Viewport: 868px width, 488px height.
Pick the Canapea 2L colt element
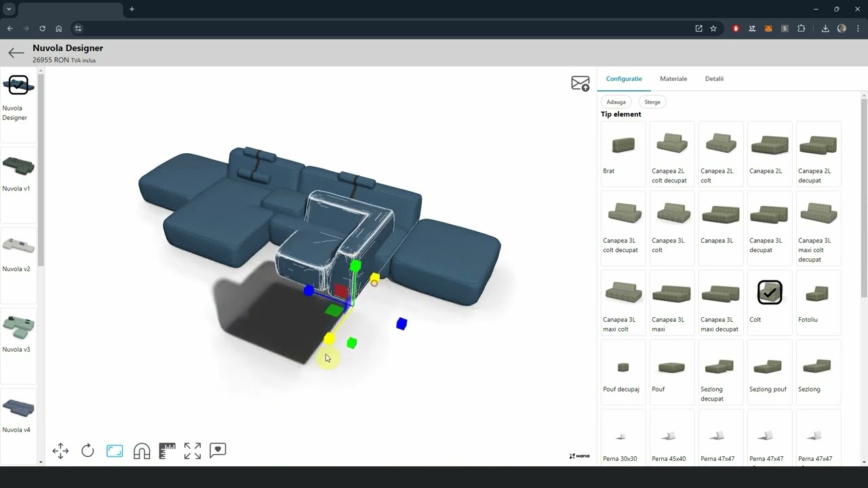[x=721, y=153]
